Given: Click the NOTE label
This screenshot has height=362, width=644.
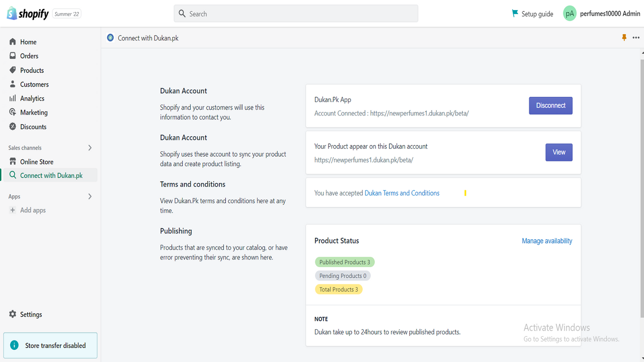Looking at the screenshot, I should [x=321, y=319].
